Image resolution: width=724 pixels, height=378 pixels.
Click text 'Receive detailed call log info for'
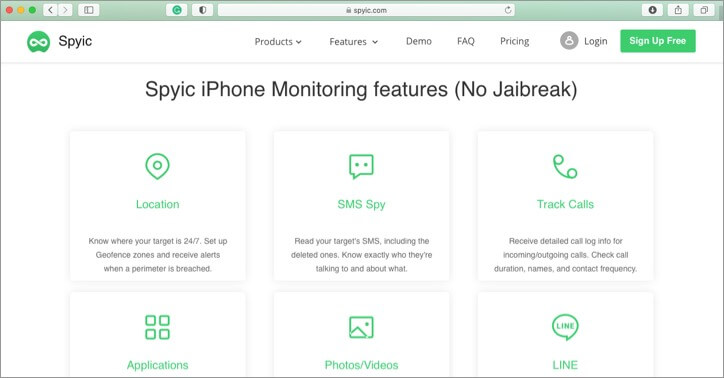coord(566,241)
